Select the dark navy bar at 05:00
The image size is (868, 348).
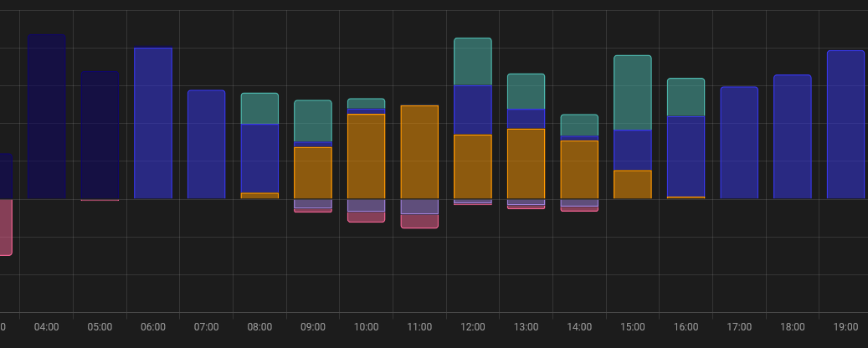click(x=100, y=136)
